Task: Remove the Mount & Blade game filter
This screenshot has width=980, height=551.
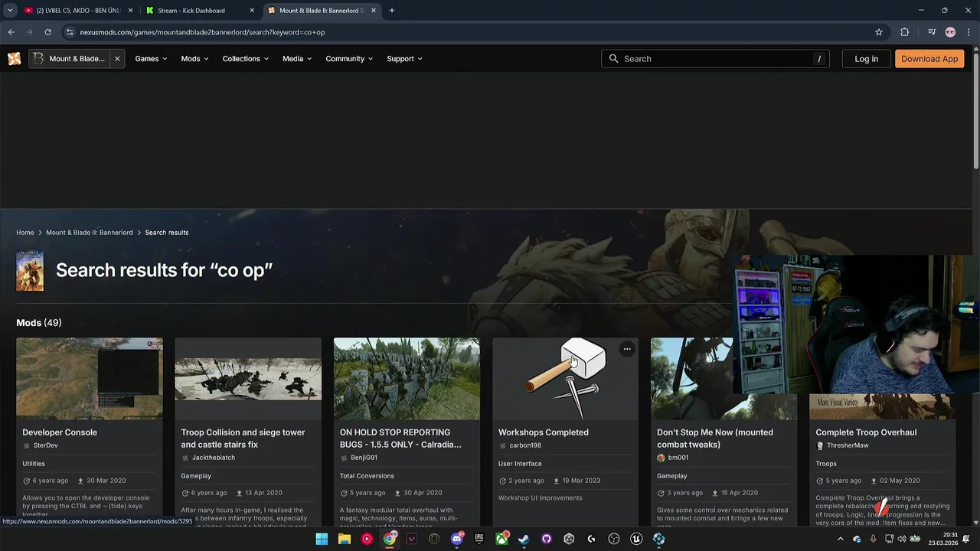Action: pos(117,59)
